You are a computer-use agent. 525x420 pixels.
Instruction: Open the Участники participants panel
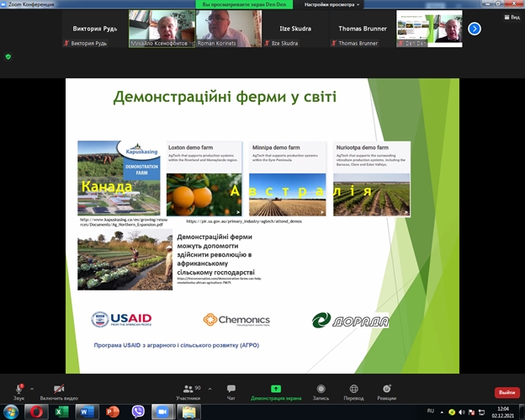(x=188, y=388)
